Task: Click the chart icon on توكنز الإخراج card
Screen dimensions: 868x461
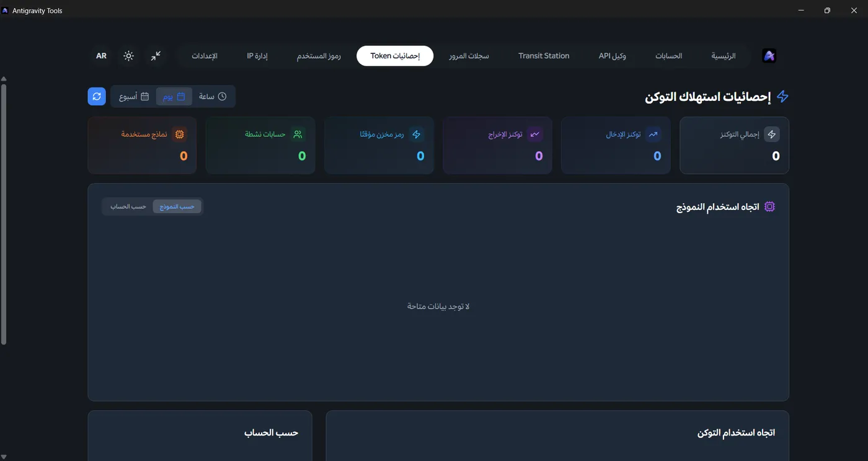Action: 534,134
